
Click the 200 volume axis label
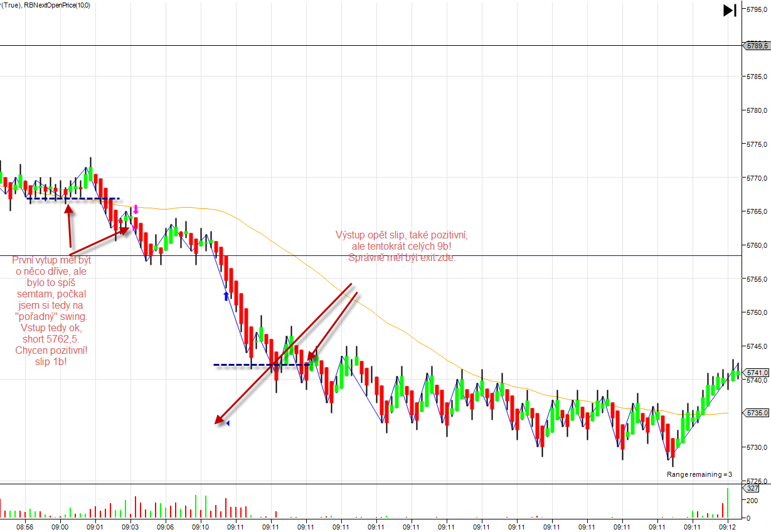click(752, 501)
